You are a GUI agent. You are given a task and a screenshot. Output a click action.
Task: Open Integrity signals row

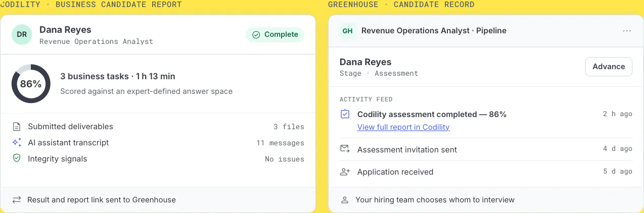[x=158, y=158]
